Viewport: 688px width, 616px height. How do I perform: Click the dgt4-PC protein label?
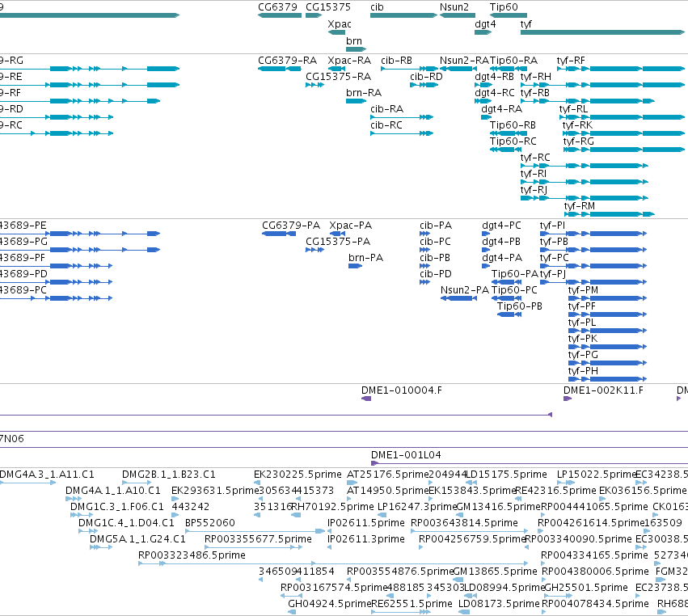501,226
